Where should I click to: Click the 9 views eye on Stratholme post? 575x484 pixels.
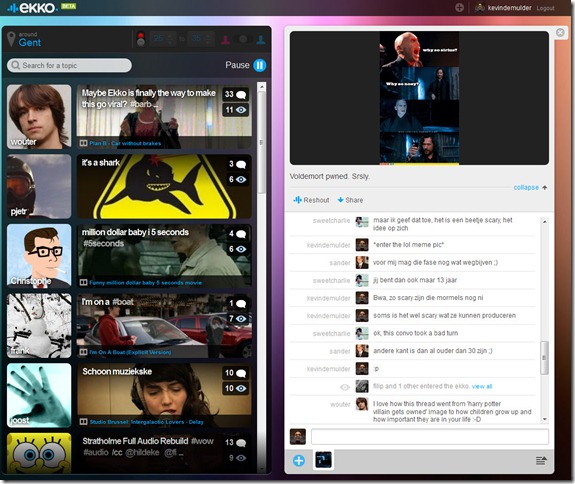tap(237, 458)
